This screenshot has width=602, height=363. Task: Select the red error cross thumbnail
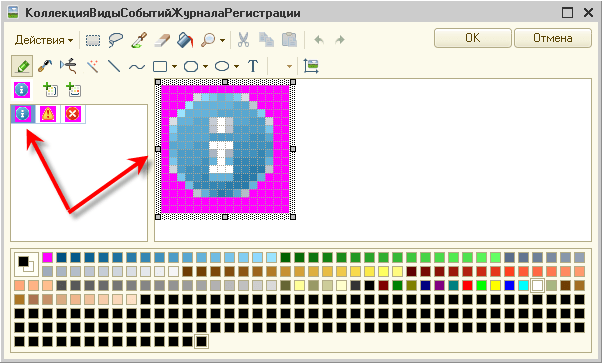click(73, 114)
